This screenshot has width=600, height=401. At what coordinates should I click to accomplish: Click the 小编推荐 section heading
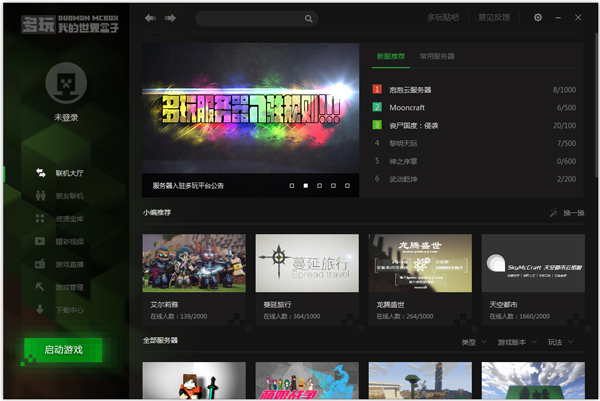(x=157, y=212)
